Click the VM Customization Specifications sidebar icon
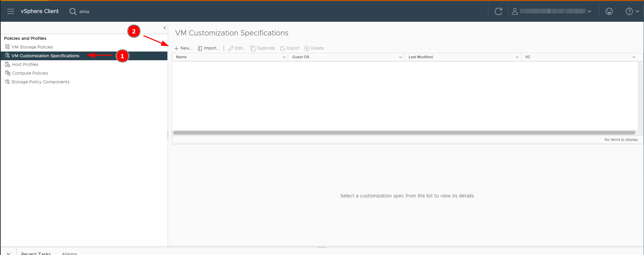644x255 pixels. point(7,56)
